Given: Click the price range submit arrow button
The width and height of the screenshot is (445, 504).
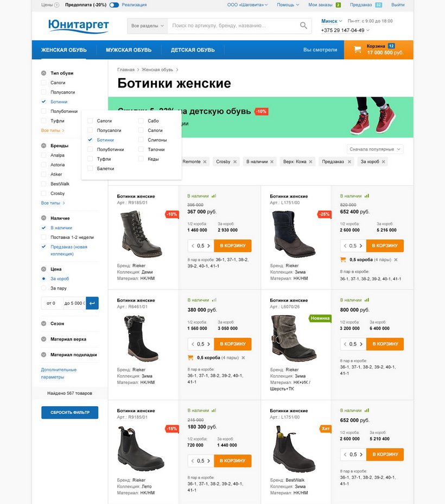Looking at the screenshot, I should [92, 303].
